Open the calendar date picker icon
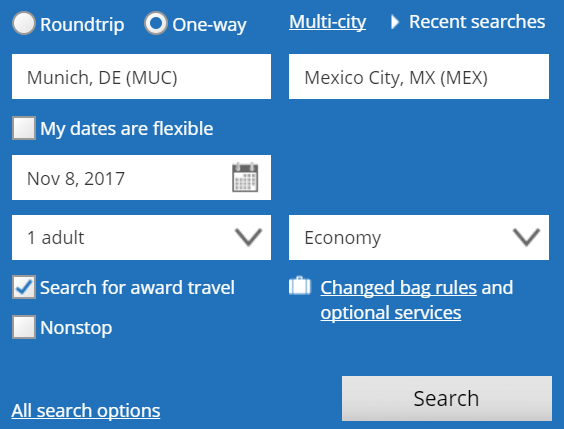This screenshot has width=564, height=429. 245,177
